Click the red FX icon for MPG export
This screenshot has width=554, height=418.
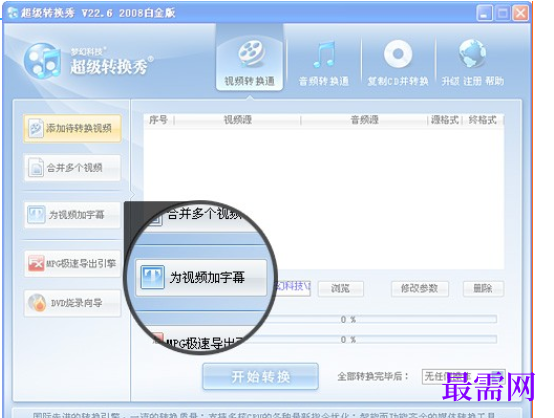tap(36, 263)
